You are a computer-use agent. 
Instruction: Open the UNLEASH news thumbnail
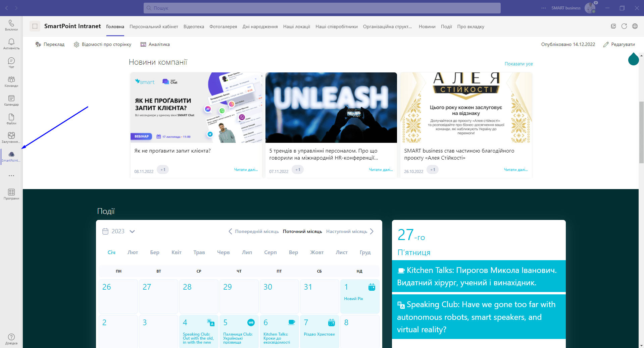(x=331, y=108)
